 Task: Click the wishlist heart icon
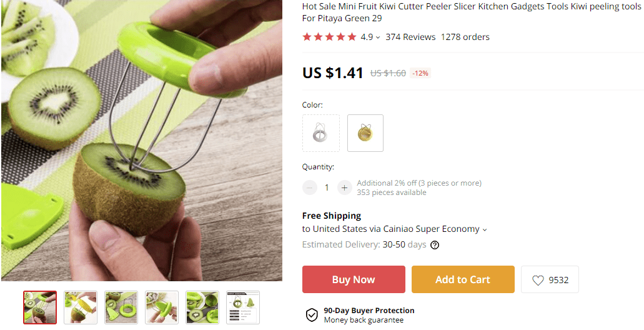click(x=538, y=281)
